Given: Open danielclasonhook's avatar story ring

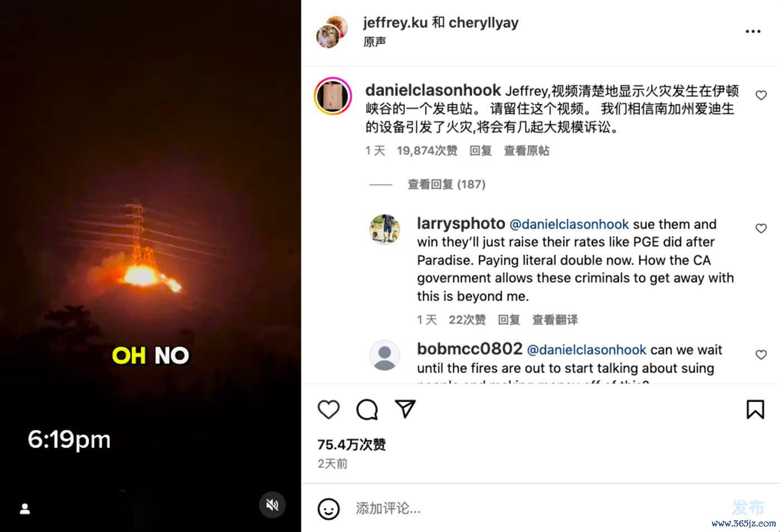Looking at the screenshot, I should coord(333,96).
